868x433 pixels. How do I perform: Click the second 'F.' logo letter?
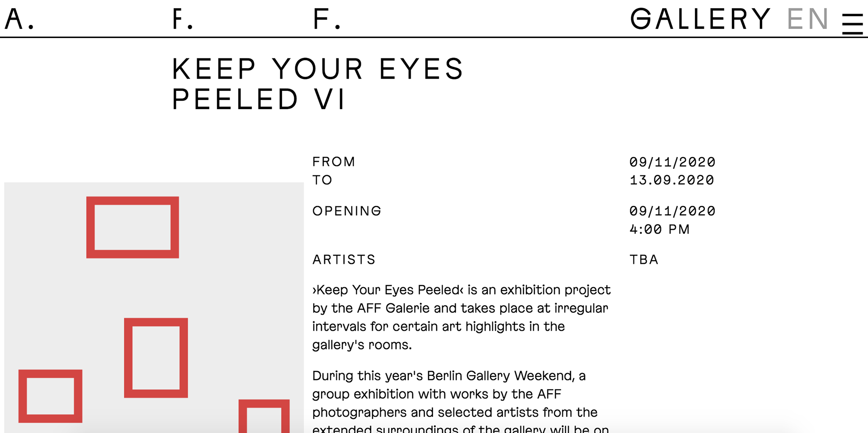pyautogui.click(x=326, y=19)
